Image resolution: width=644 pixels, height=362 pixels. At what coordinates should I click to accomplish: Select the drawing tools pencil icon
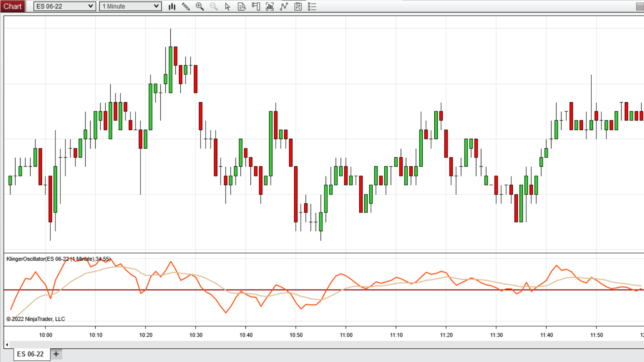[186, 6]
